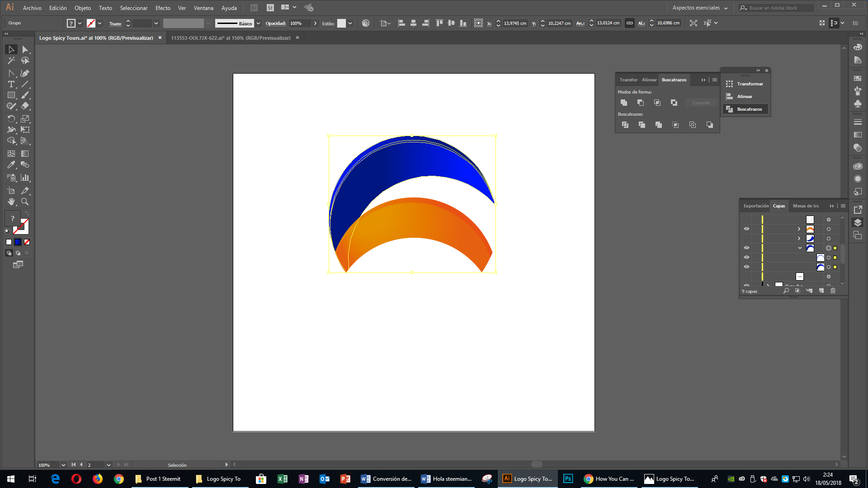Open Word document Conversión de... in taskbar
The image size is (868, 488).
(x=387, y=479)
